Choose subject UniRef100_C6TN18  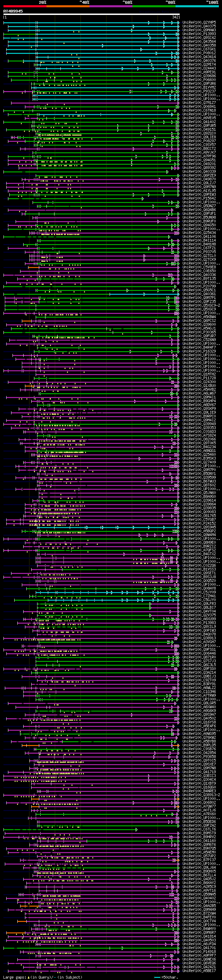[199, 111]
